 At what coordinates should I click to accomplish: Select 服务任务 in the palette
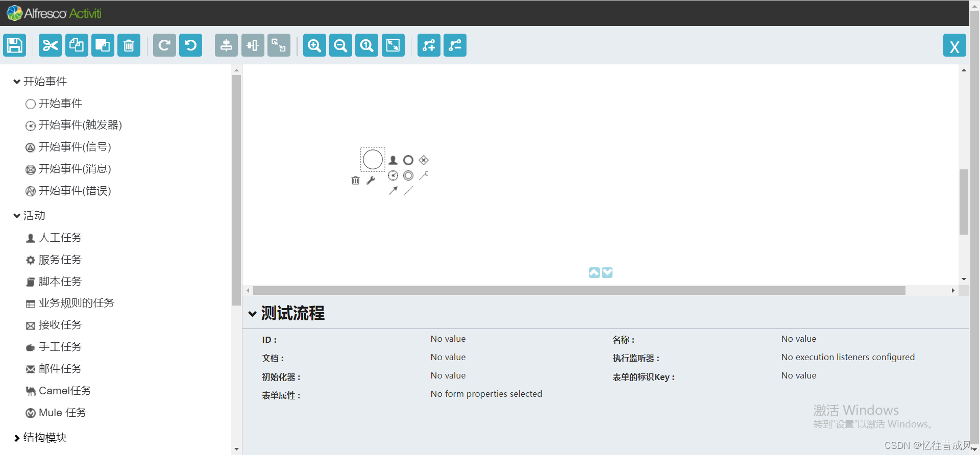tap(54, 260)
